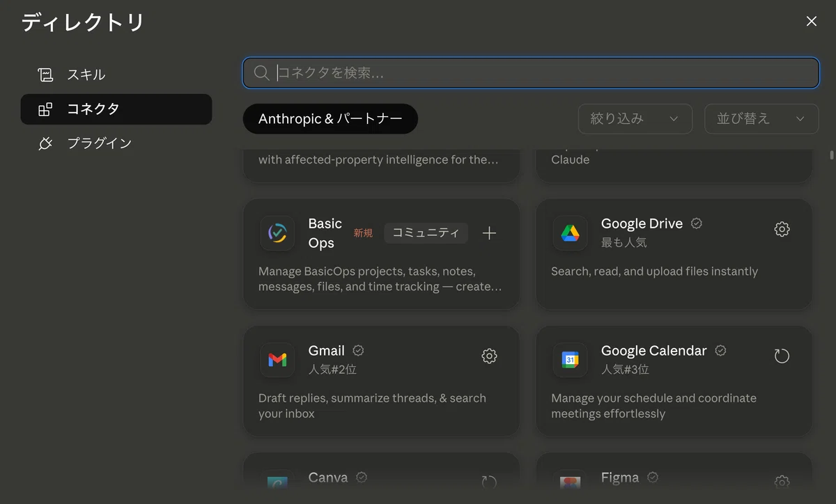The image size is (836, 504).
Task: Click the Google Calendar logo icon
Action: pos(570,360)
